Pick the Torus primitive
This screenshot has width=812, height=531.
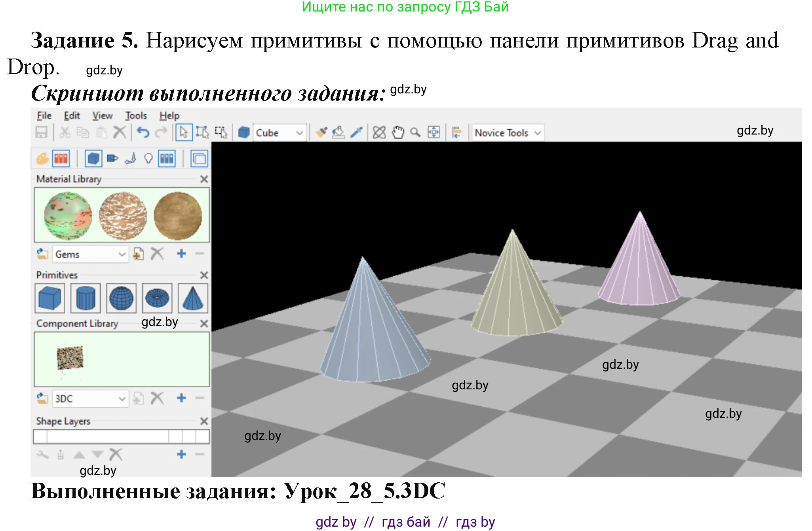[x=157, y=298]
